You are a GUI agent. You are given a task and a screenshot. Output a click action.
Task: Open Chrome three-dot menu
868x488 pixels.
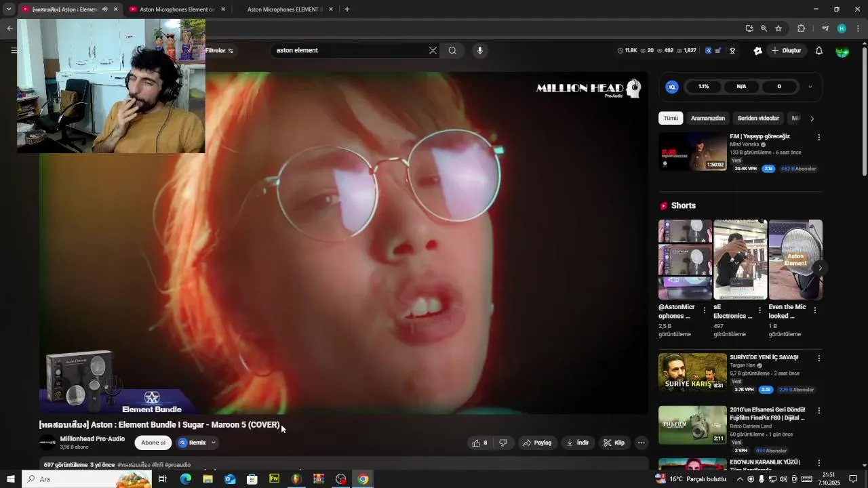(x=858, y=28)
